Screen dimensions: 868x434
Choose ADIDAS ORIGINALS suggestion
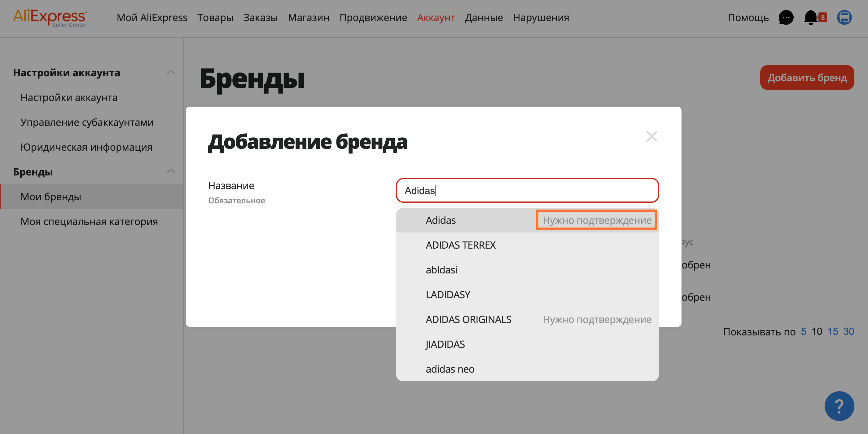point(468,319)
